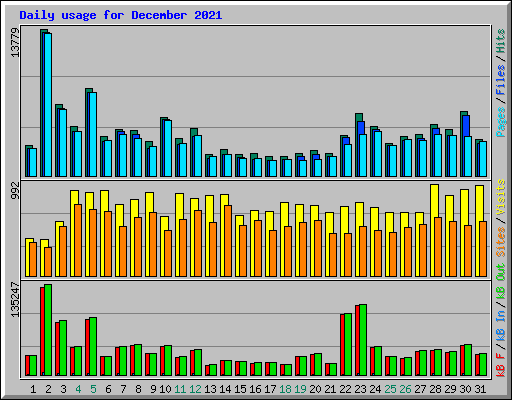Image resolution: width=512 pixels, height=400 pixels.
Task: Click day 28 on the x-axis
Action: 435,389
